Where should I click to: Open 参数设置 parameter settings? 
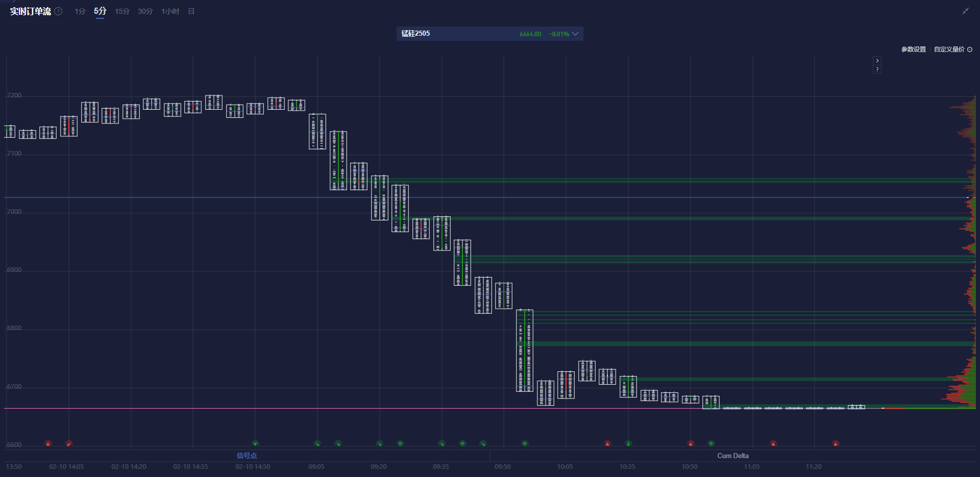coord(913,49)
